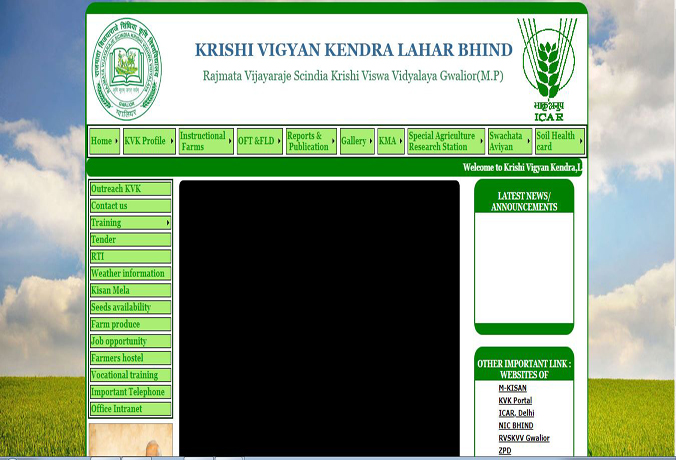Viewport: 676px width, 460px height.
Task: Click the Latest News/Announcements heading
Action: [524, 201]
